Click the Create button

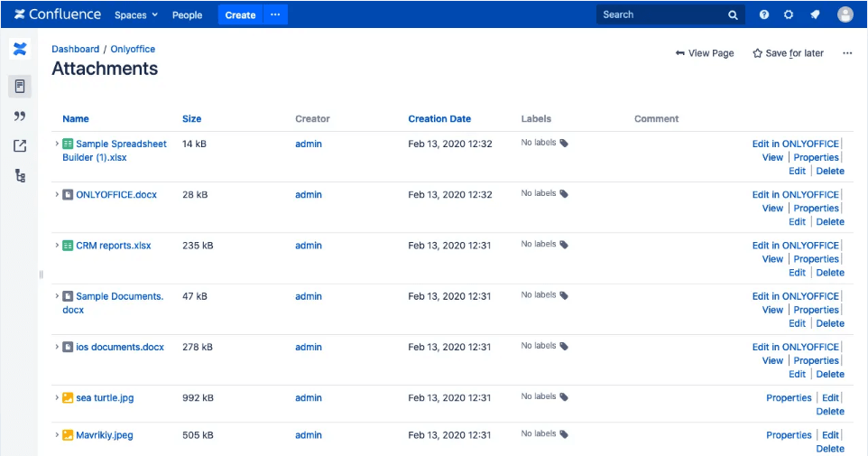tap(240, 15)
